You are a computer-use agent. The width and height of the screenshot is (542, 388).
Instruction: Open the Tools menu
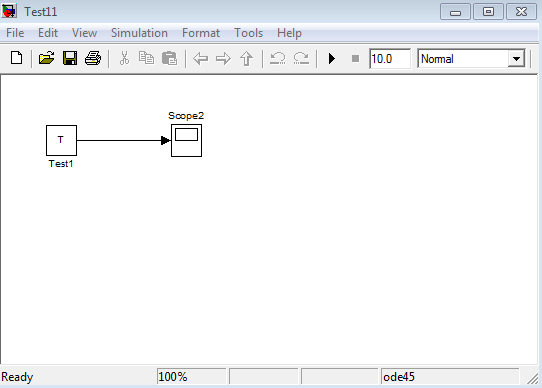(x=249, y=33)
